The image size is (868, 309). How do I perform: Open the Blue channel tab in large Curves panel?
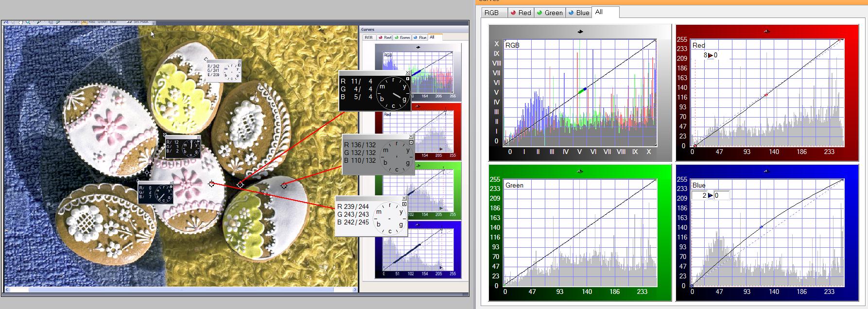(578, 13)
